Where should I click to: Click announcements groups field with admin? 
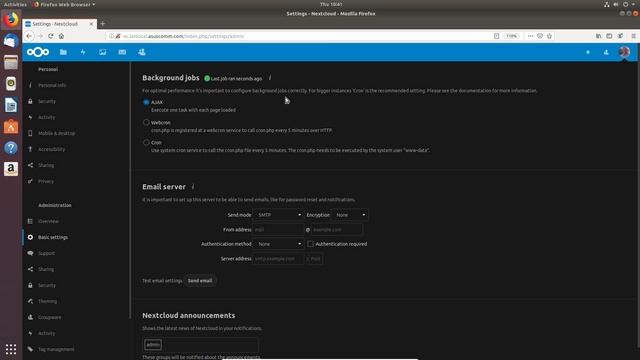click(200, 344)
